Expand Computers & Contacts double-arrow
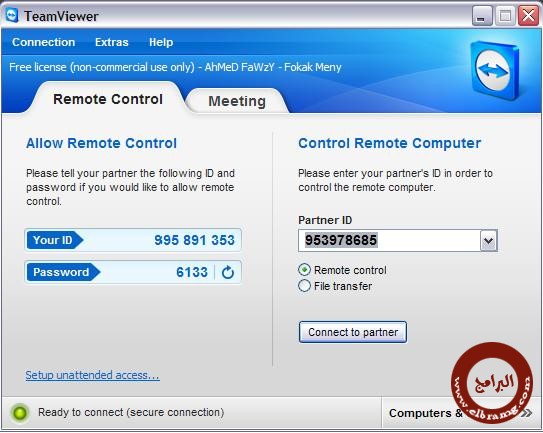 click(527, 413)
